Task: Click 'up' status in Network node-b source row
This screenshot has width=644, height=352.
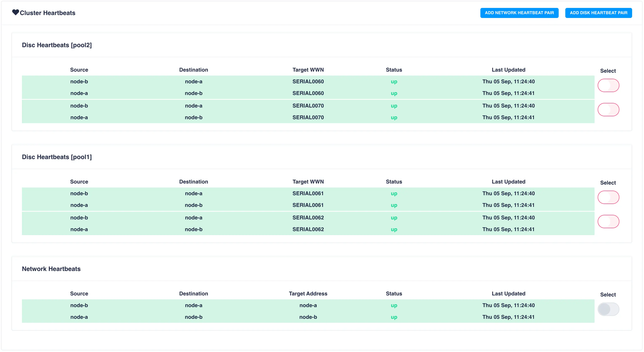Action: pyautogui.click(x=394, y=305)
